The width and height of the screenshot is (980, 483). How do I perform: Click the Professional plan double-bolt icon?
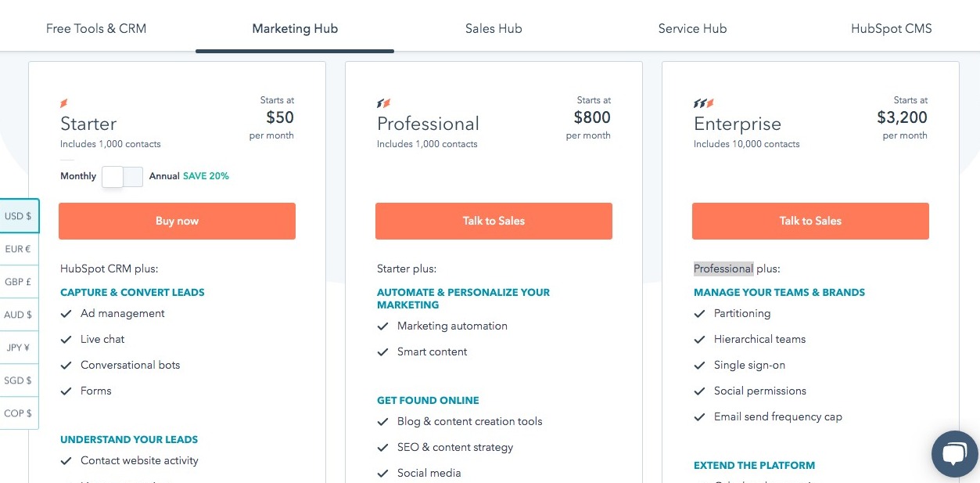[x=383, y=103]
